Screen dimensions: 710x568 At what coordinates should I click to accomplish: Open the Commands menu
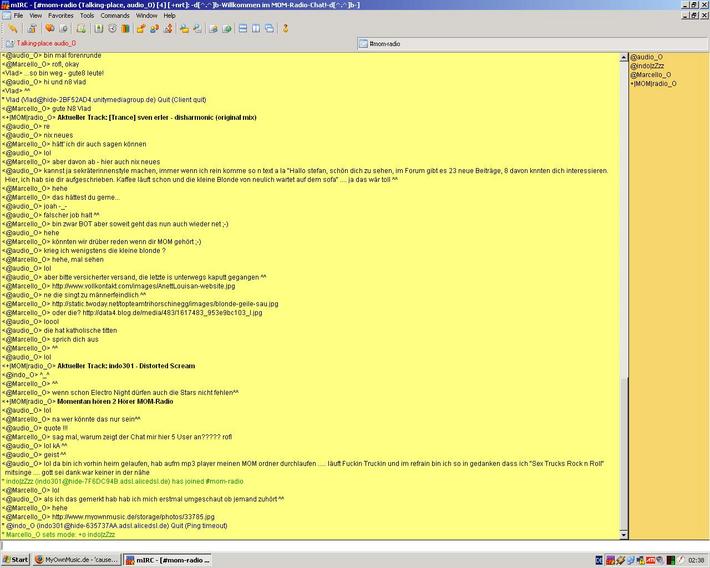[115, 15]
